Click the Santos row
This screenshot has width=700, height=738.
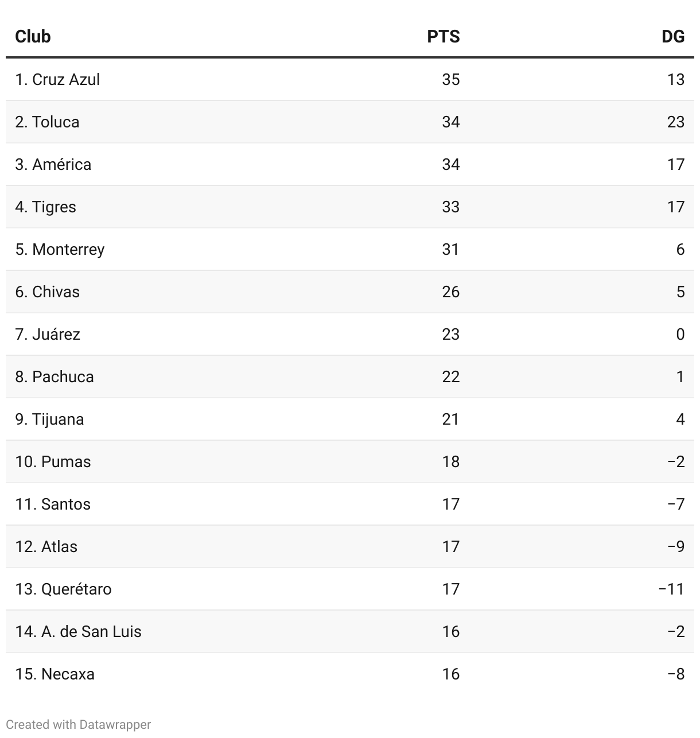point(350,504)
